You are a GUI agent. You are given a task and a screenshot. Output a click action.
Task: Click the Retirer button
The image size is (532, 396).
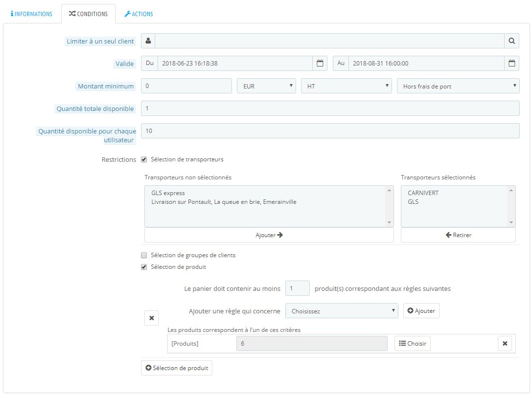(x=458, y=235)
